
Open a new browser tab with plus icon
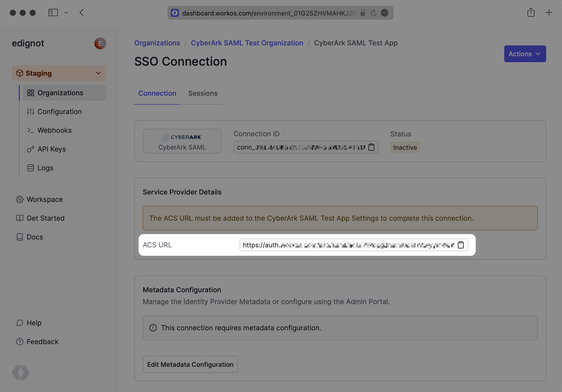[549, 13]
